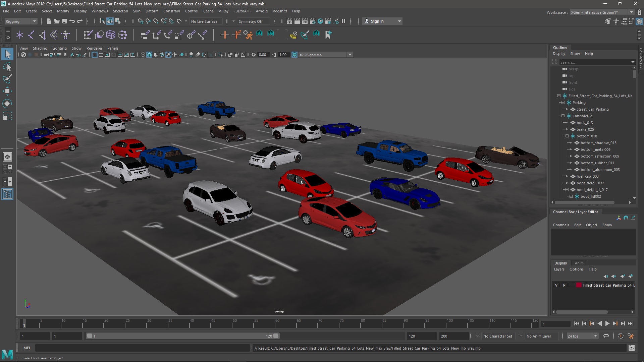Click the Create Joints shelf icon
Screen dimensions: 644x362
[31, 35]
